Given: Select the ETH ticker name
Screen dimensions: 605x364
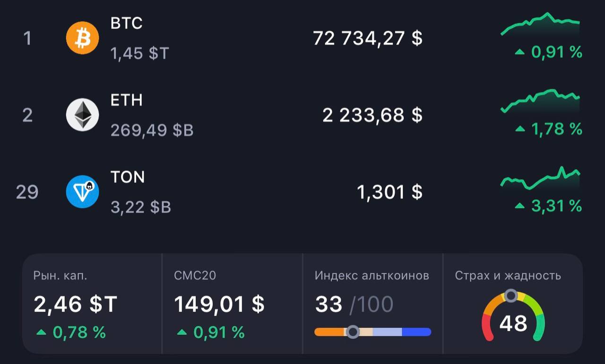Looking at the screenshot, I should point(126,100).
